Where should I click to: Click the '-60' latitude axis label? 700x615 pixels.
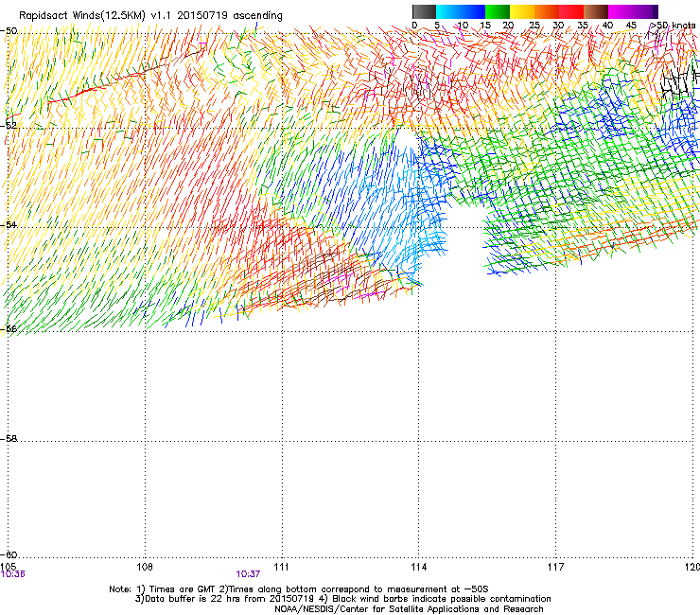pyautogui.click(x=9, y=554)
